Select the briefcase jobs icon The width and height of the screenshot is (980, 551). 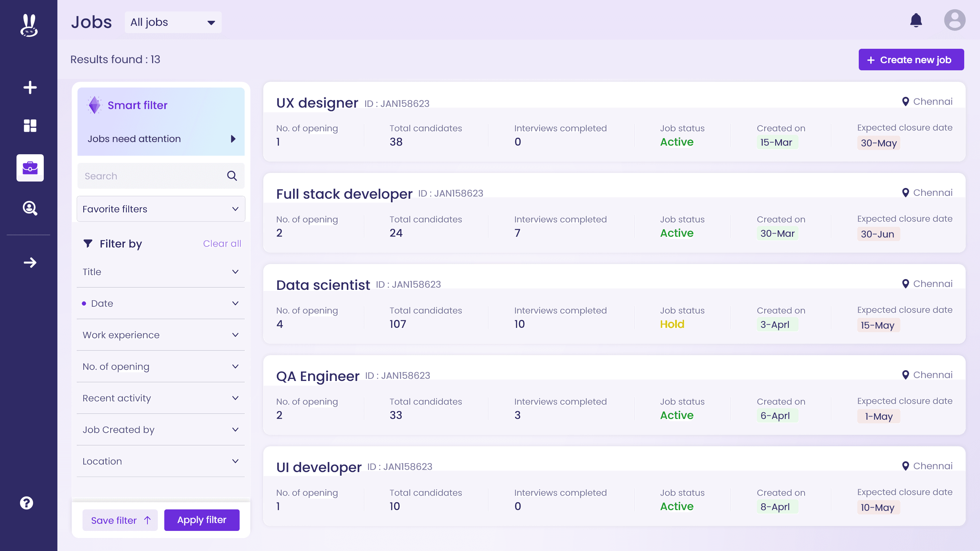coord(30,168)
